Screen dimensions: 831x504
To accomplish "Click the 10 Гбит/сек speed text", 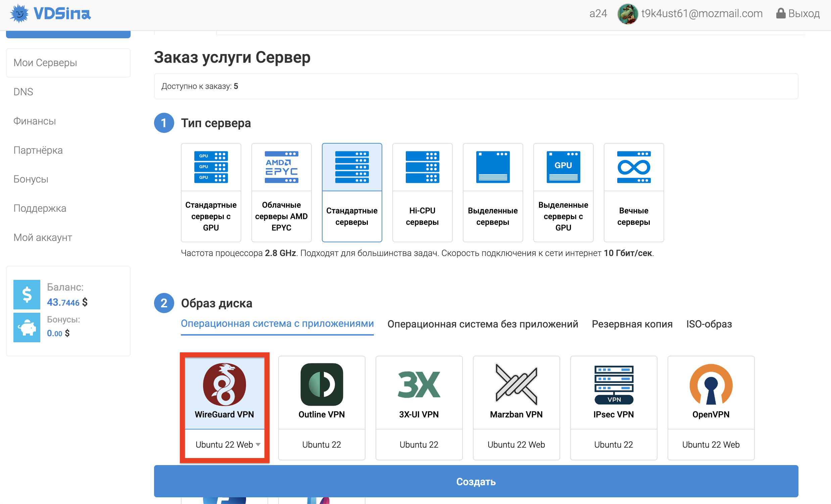I will click(x=628, y=253).
